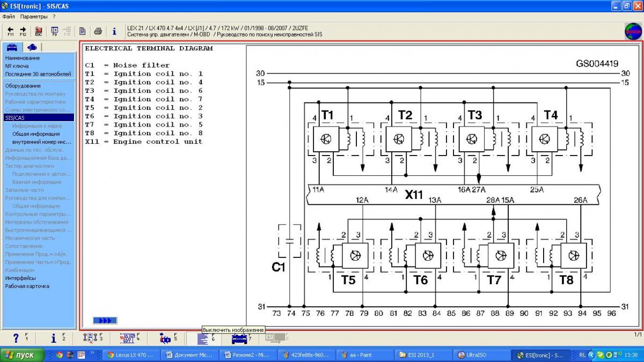Switch to the car tab in sidebar
This screenshot has height=362, width=644.
click(12, 47)
